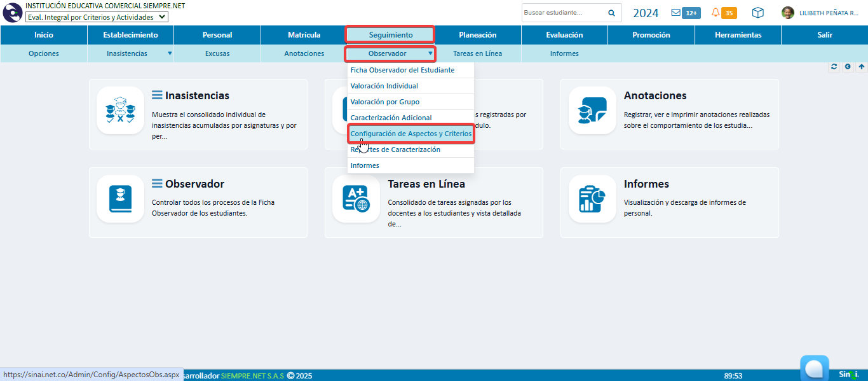Click the mail envelope messages icon
This screenshot has height=381, width=868.
[x=675, y=13]
